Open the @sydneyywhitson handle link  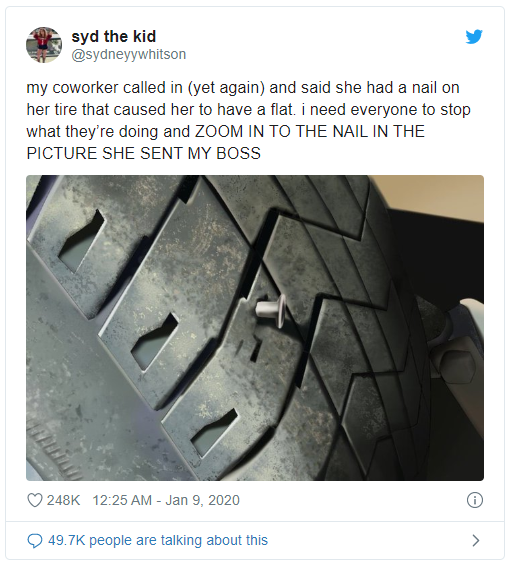129,54
